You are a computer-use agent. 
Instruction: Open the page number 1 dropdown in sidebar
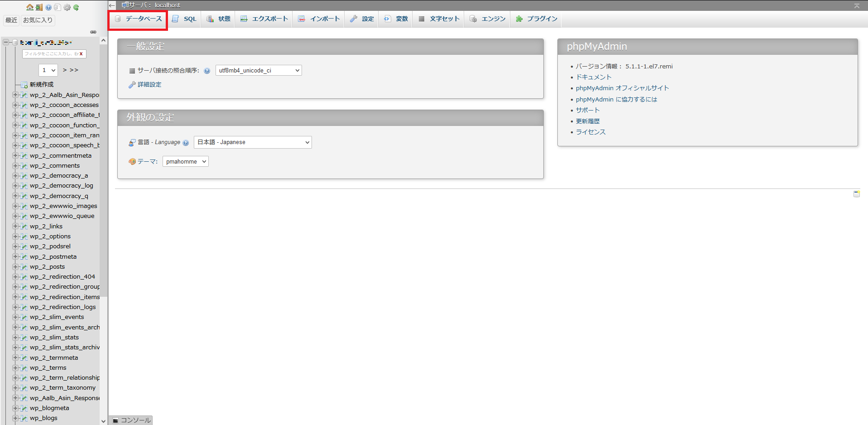[48, 70]
